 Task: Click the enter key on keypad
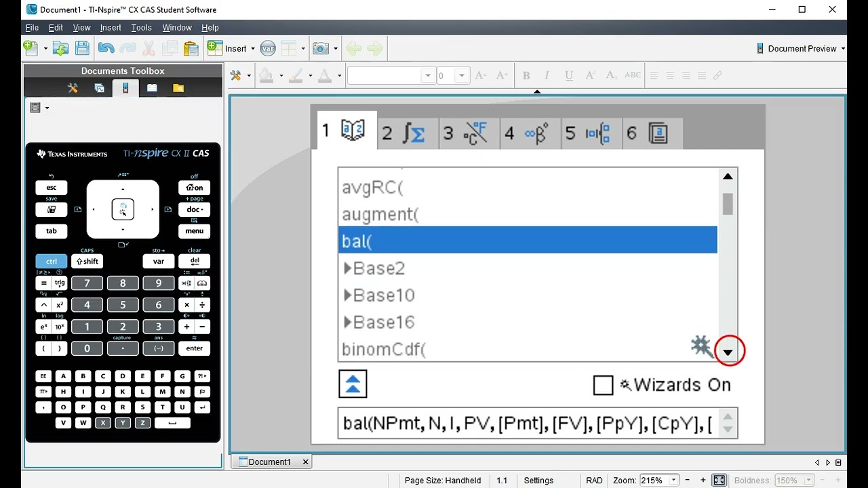195,348
